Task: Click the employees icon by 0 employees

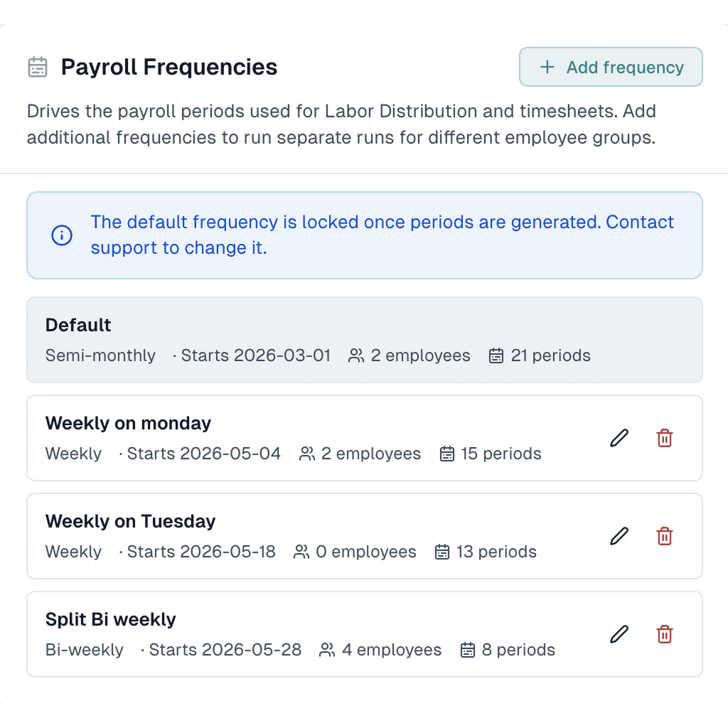Action: [x=301, y=552]
